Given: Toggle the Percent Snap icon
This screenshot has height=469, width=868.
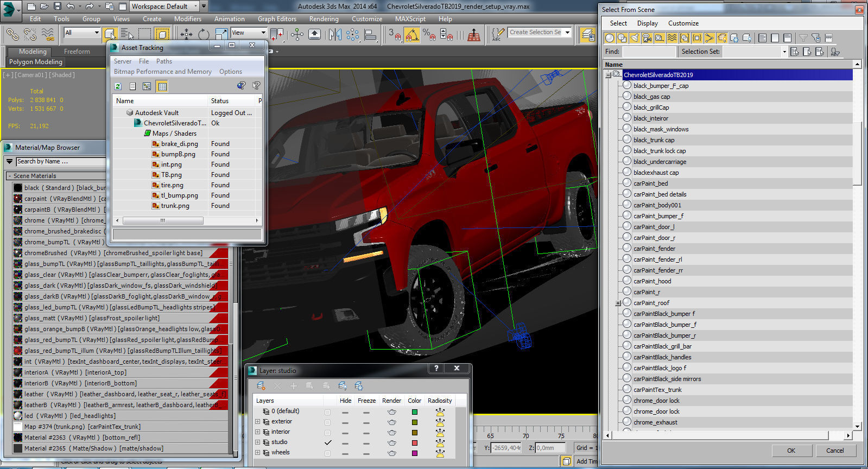Looking at the screenshot, I should tap(429, 35).
